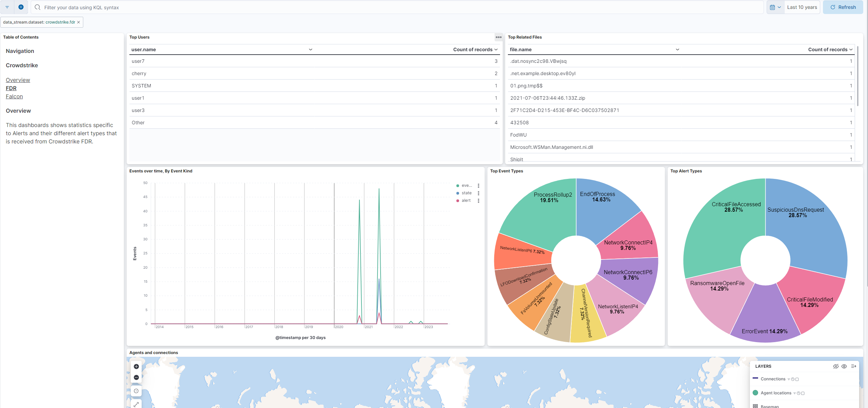Open the filter options funnel icon

[x=7, y=7]
